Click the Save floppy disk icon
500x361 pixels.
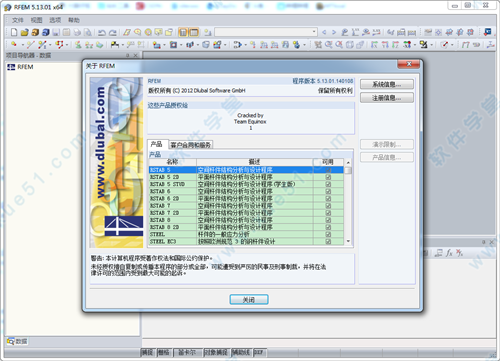point(56,32)
